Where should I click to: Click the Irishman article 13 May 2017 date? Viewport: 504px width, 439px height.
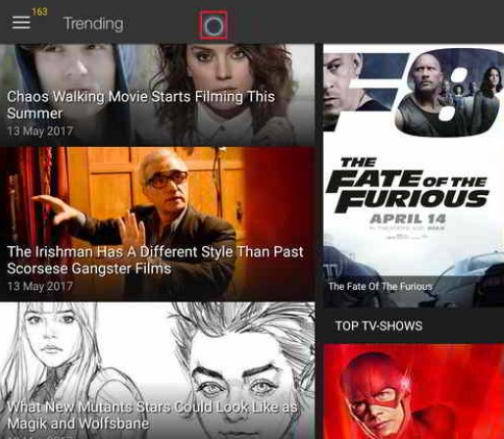[39, 286]
